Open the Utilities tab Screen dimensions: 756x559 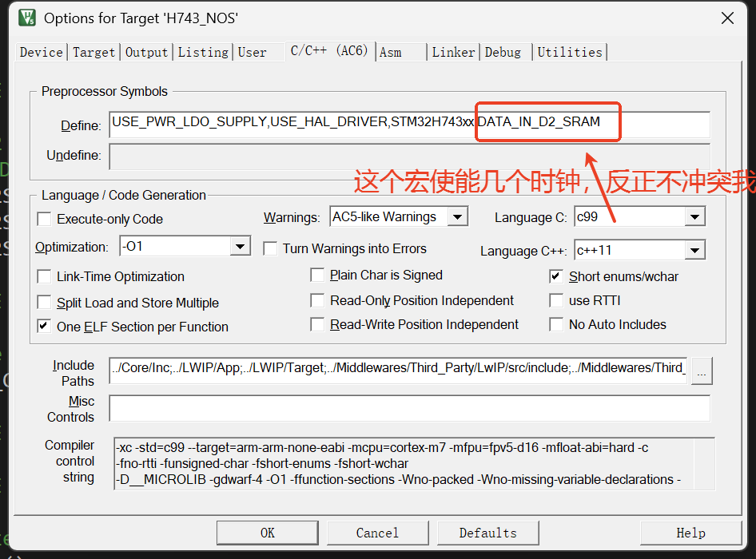click(570, 52)
